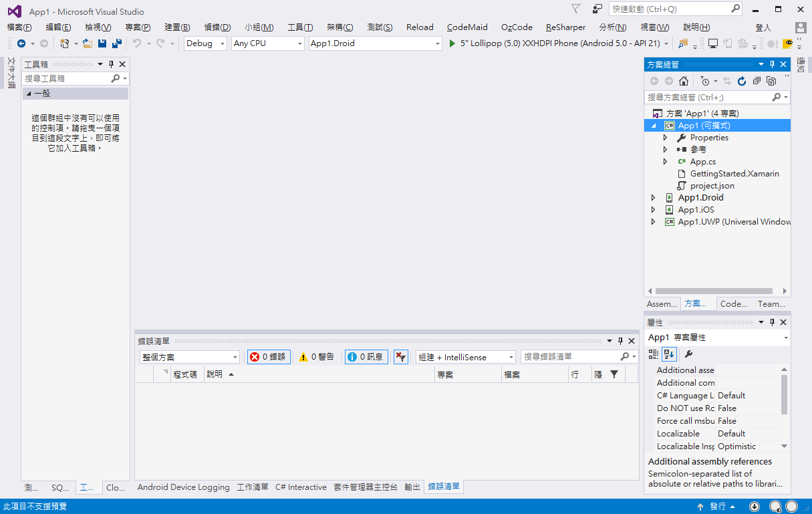812x514 pixels.
Task: Expand the App.cs file node
Action: click(x=666, y=162)
